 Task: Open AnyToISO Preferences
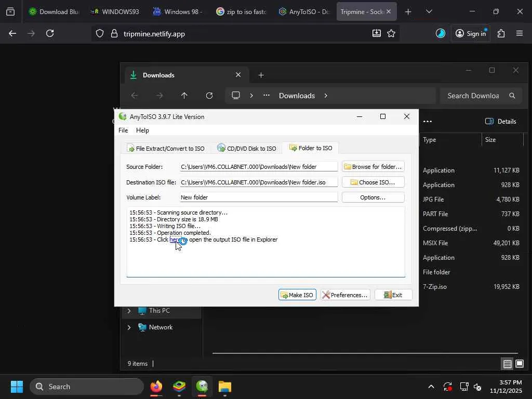click(345, 295)
